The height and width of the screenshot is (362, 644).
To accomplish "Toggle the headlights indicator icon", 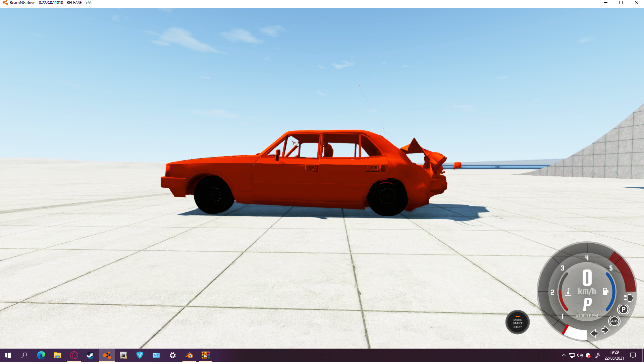I will point(629,298).
